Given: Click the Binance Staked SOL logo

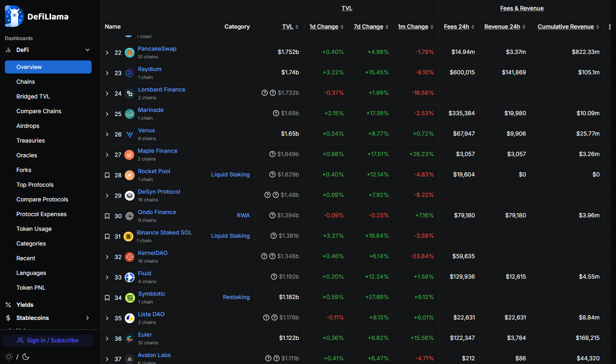Looking at the screenshot, I should pos(128,237).
